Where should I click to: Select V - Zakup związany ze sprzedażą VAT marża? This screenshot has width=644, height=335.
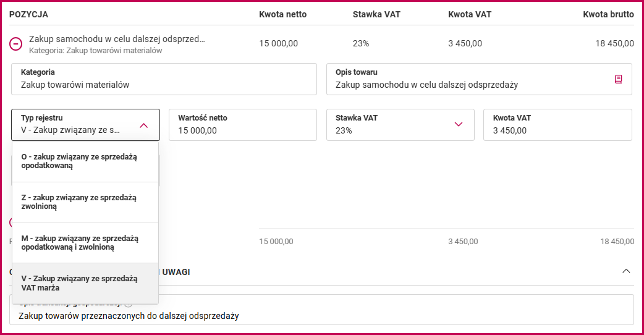point(85,283)
